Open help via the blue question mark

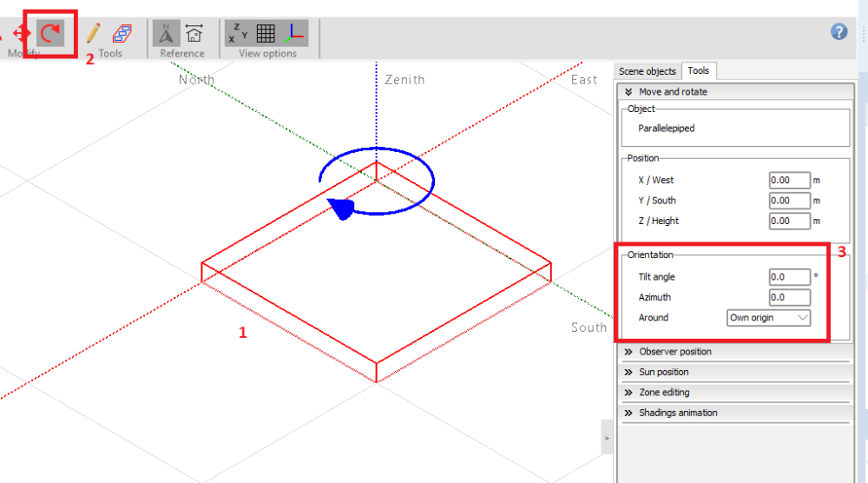click(x=838, y=32)
